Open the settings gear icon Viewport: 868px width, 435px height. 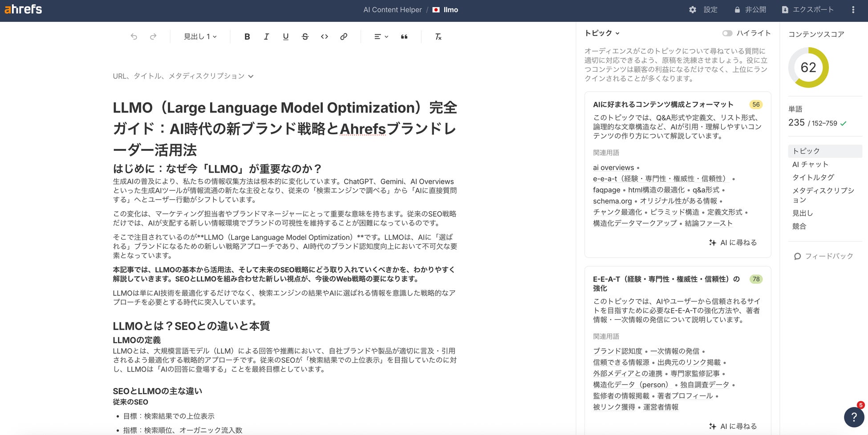coord(693,10)
